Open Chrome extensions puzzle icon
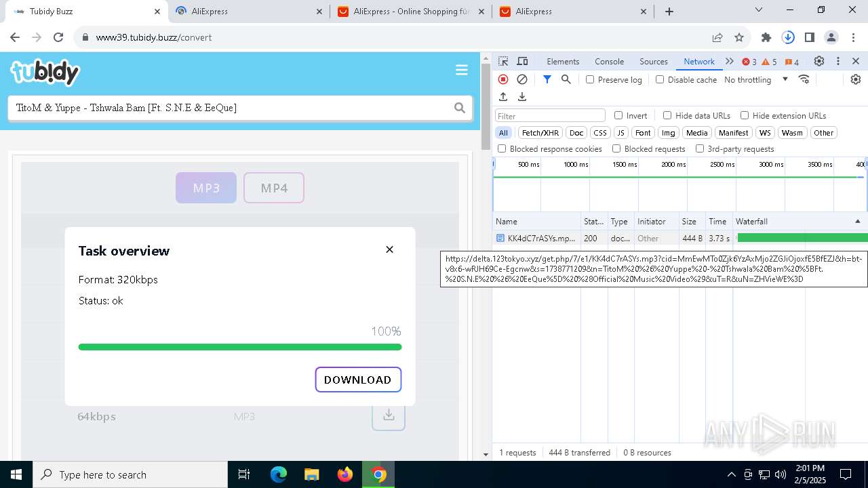 point(766,37)
